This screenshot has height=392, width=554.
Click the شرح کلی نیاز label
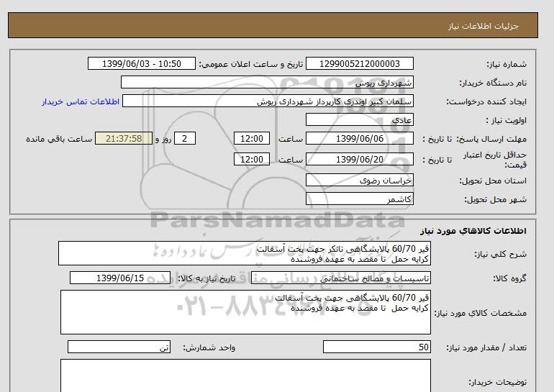click(x=500, y=254)
